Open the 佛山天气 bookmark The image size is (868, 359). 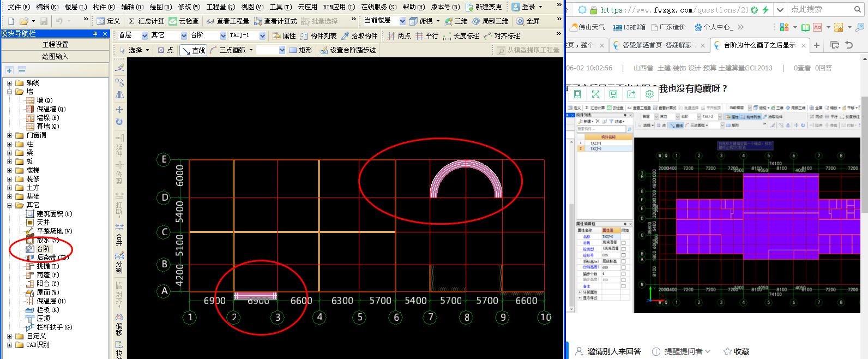click(x=588, y=27)
